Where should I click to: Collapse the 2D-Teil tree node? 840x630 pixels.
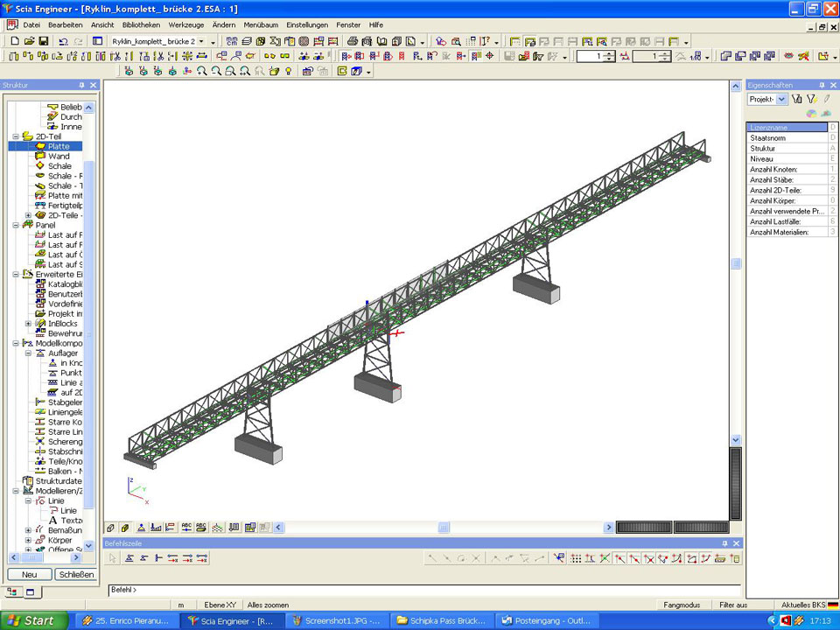pyautogui.click(x=15, y=136)
